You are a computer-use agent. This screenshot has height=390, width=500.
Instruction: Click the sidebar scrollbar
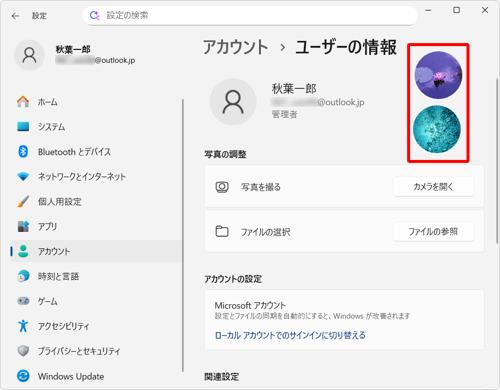183,235
